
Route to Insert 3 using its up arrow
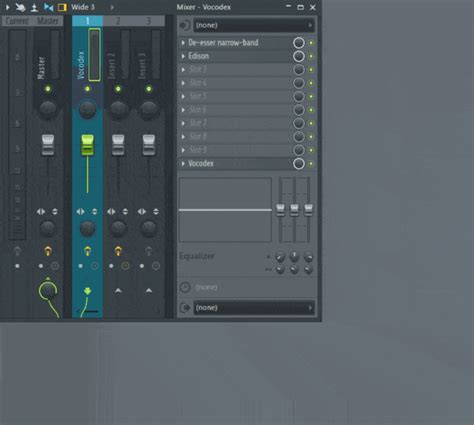[x=149, y=291]
